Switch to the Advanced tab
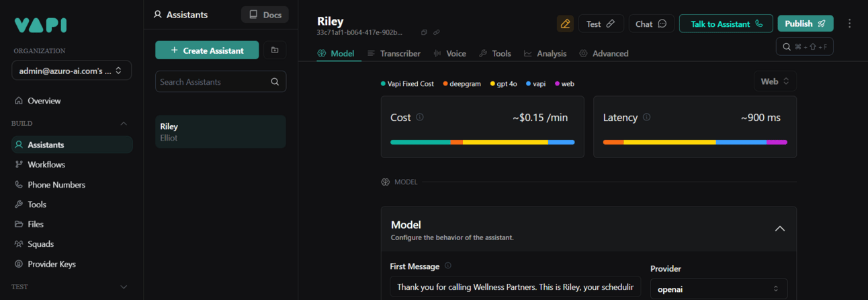The width and height of the screenshot is (868, 300). (604, 53)
